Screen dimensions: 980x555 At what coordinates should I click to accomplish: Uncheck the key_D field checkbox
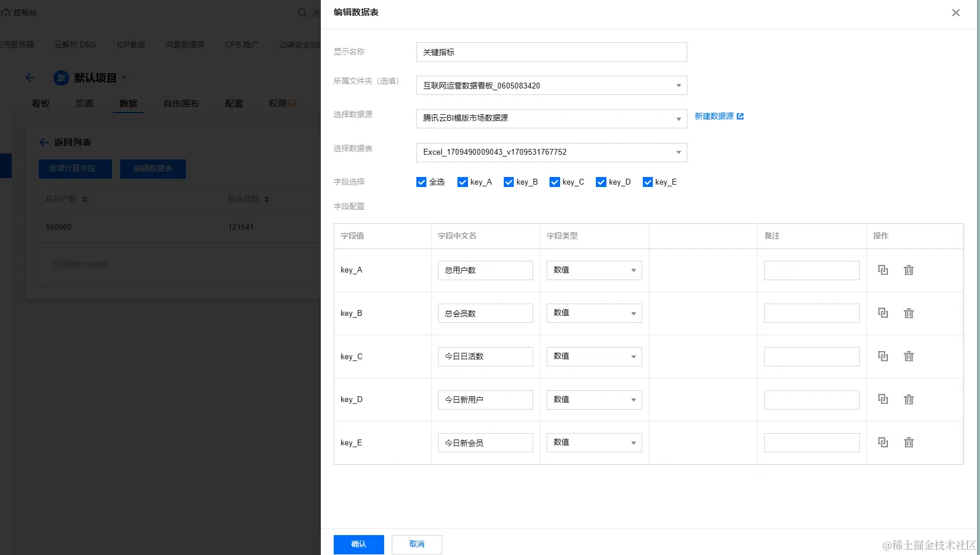tap(601, 182)
